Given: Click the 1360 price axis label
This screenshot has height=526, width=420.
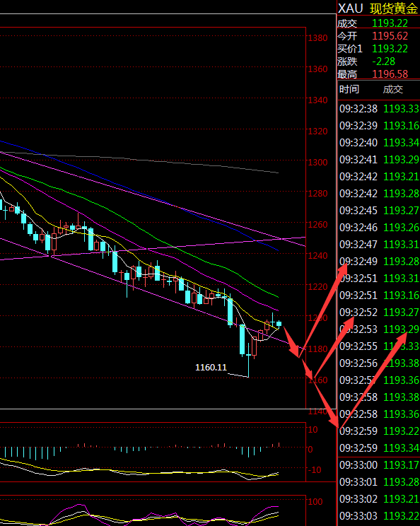Looking at the screenshot, I should point(317,69).
